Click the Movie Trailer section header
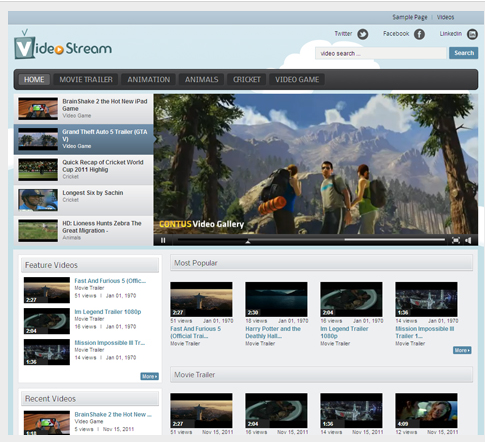This screenshot has height=442, width=485. point(321,375)
